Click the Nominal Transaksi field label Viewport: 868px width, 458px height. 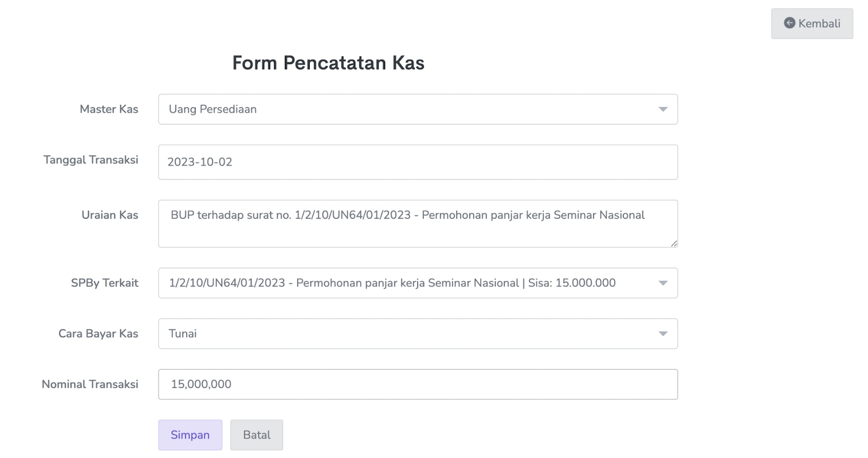click(90, 384)
